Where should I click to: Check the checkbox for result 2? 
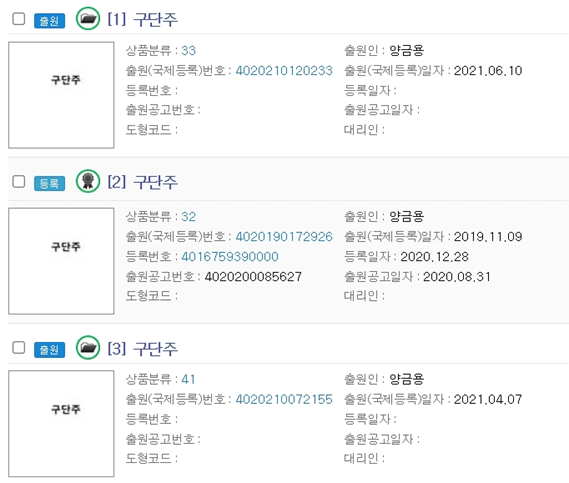[x=19, y=181]
